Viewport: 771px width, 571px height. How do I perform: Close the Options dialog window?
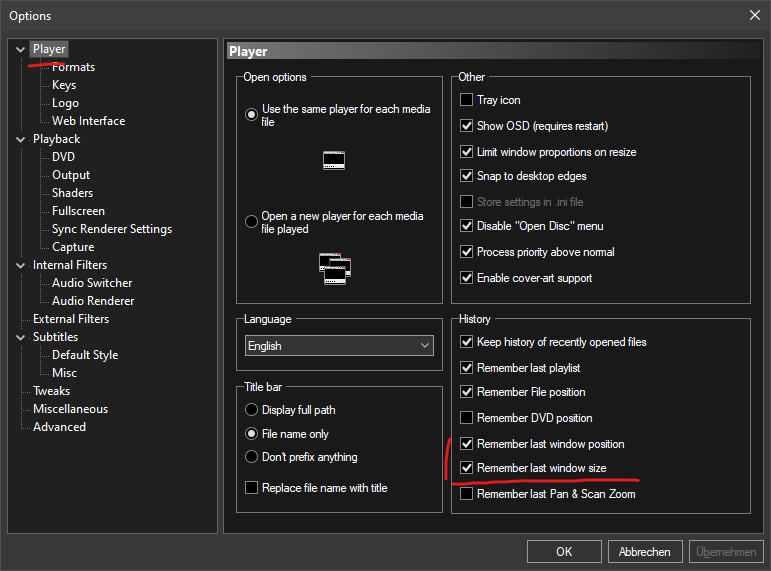click(755, 15)
